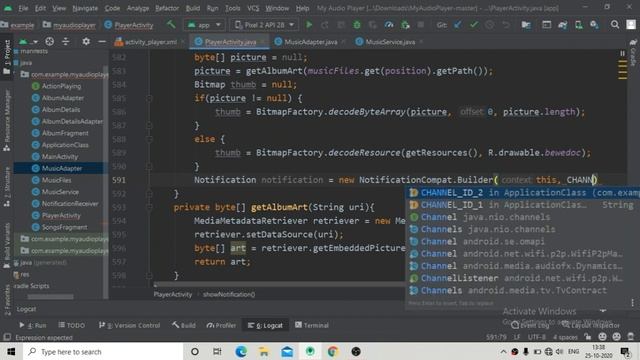Open MusicService class in project tree

click(60, 192)
